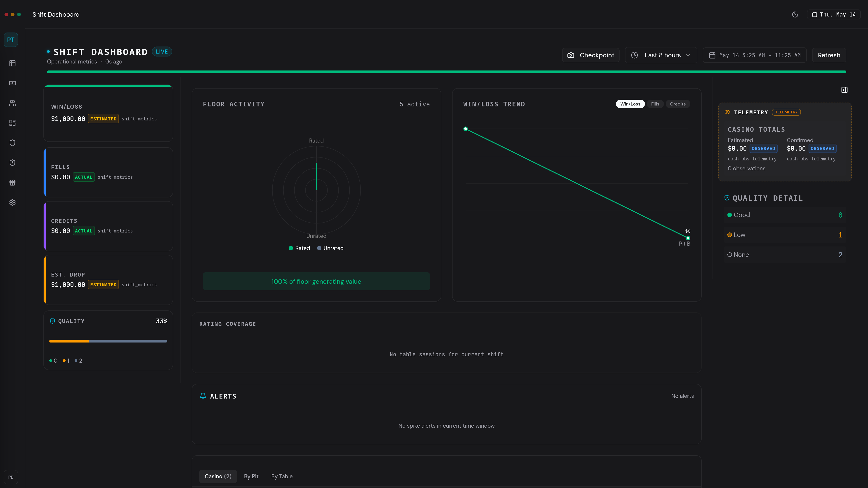
Task: Click the trend line starting point
Action: tap(465, 129)
